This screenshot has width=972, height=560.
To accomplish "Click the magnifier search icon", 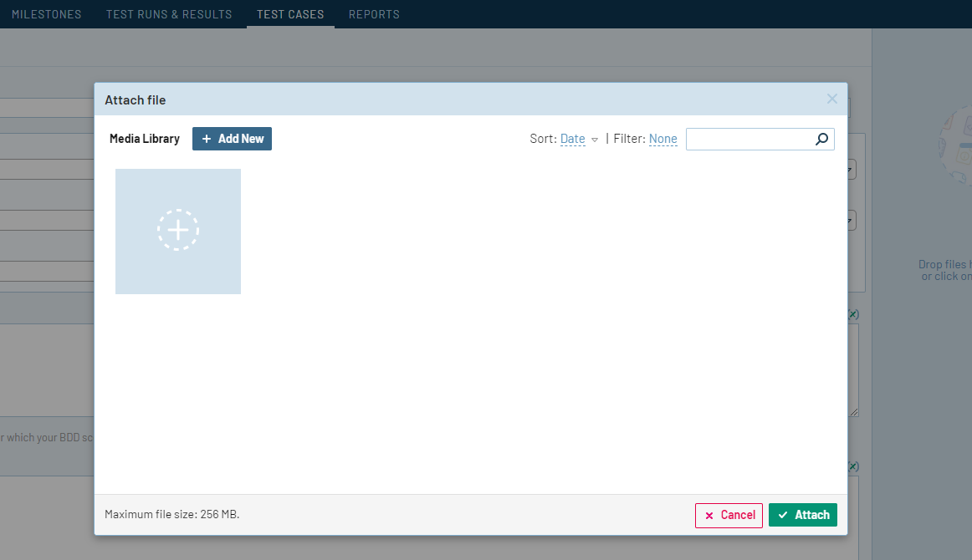I will point(822,139).
